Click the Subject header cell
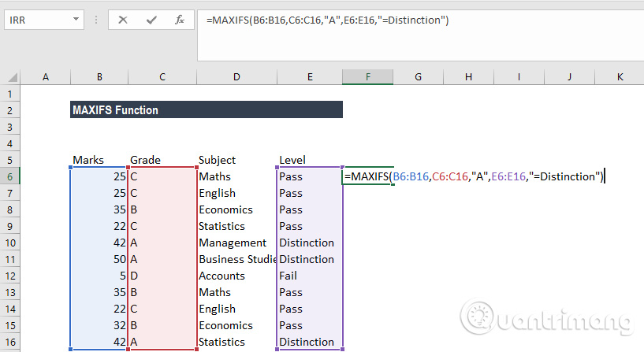 point(236,160)
